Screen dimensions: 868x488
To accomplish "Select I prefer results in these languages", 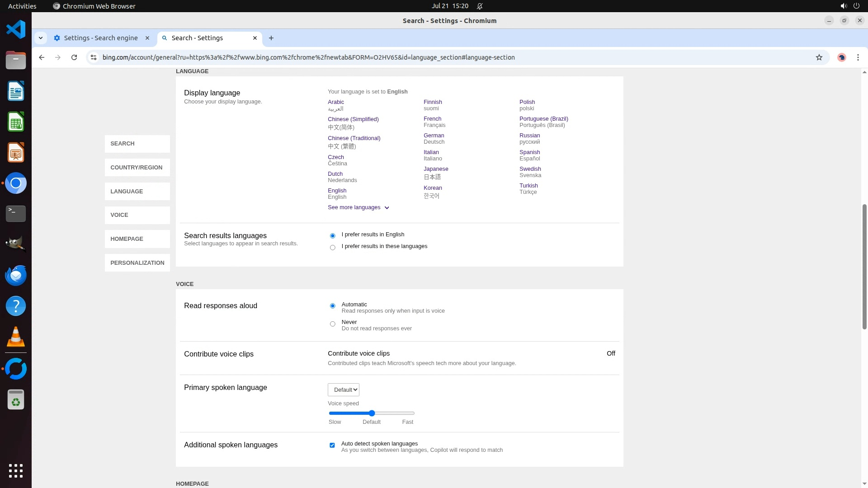I will (x=333, y=248).
